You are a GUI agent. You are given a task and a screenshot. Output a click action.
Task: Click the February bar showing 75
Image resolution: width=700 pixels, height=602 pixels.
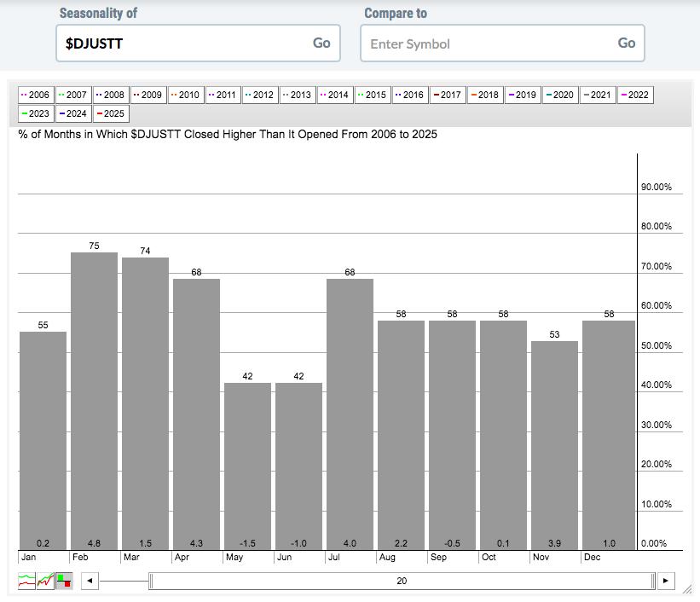pos(94,401)
